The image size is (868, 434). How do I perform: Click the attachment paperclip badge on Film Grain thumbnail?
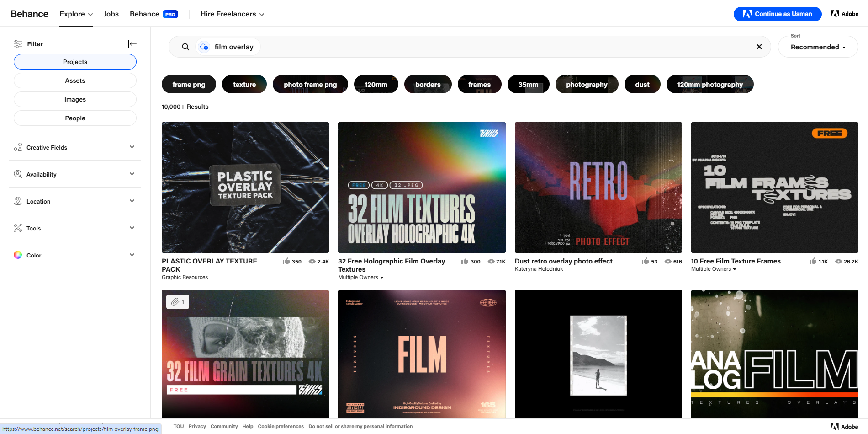click(177, 302)
